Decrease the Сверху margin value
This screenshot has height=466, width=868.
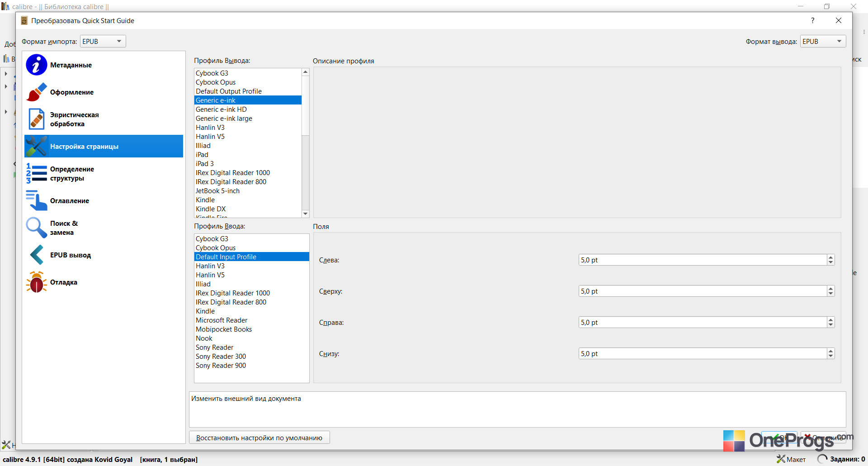(x=830, y=294)
